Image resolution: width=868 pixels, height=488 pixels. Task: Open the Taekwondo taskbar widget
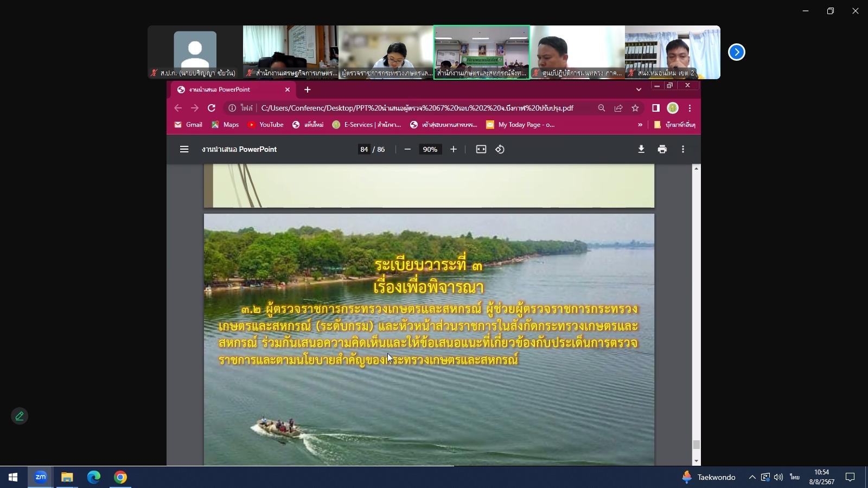709,477
